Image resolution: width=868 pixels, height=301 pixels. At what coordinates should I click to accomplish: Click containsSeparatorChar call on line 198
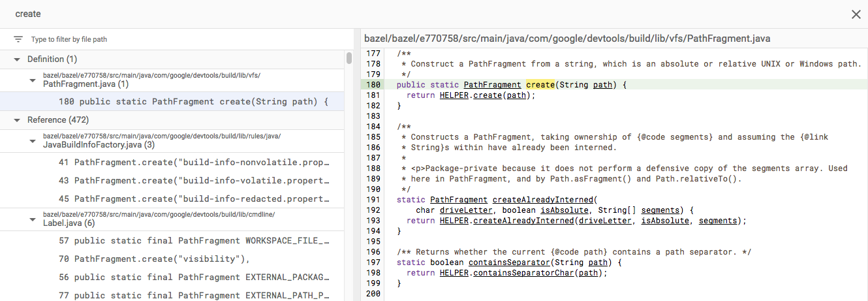click(x=523, y=273)
